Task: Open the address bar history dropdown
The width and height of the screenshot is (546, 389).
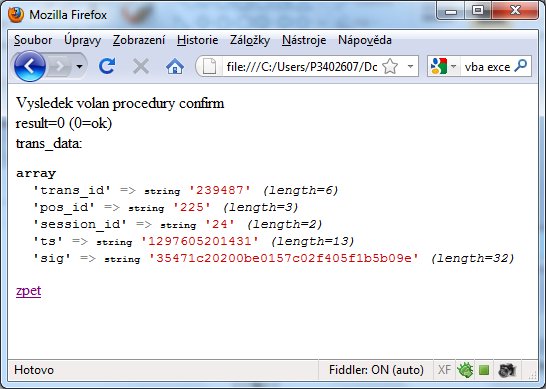Action: (x=411, y=66)
